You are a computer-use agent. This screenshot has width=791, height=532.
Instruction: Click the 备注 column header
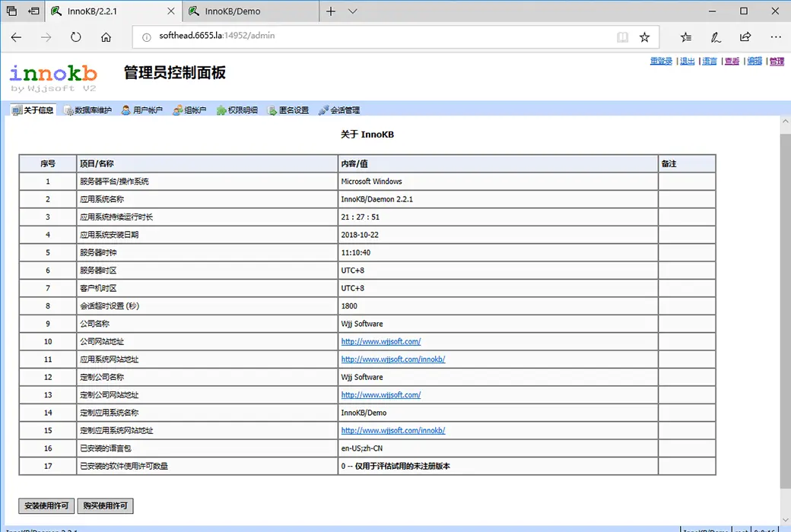click(687, 163)
